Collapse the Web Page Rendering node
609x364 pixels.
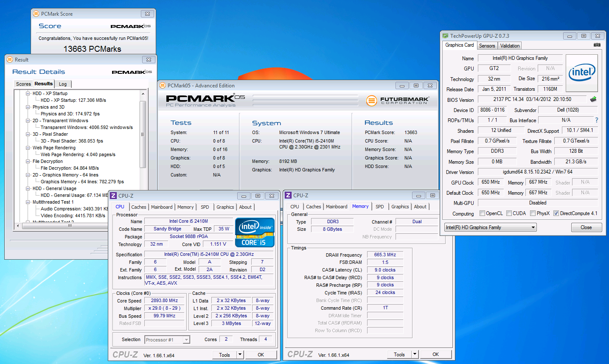click(x=28, y=148)
